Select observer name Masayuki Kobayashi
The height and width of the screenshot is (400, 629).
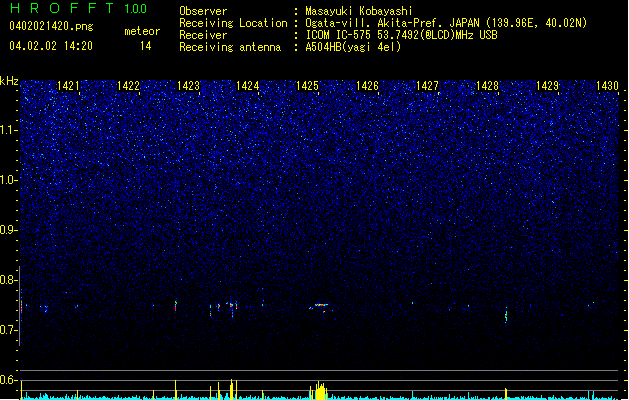point(359,11)
